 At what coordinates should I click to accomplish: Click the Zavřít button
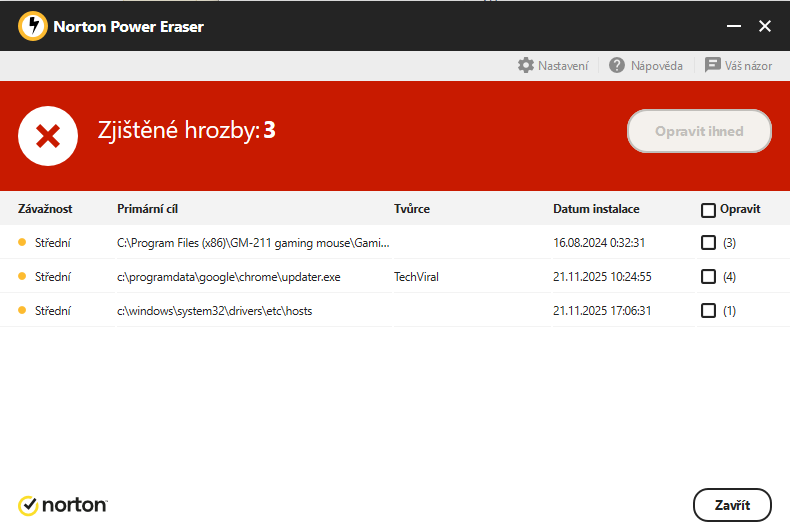731,505
